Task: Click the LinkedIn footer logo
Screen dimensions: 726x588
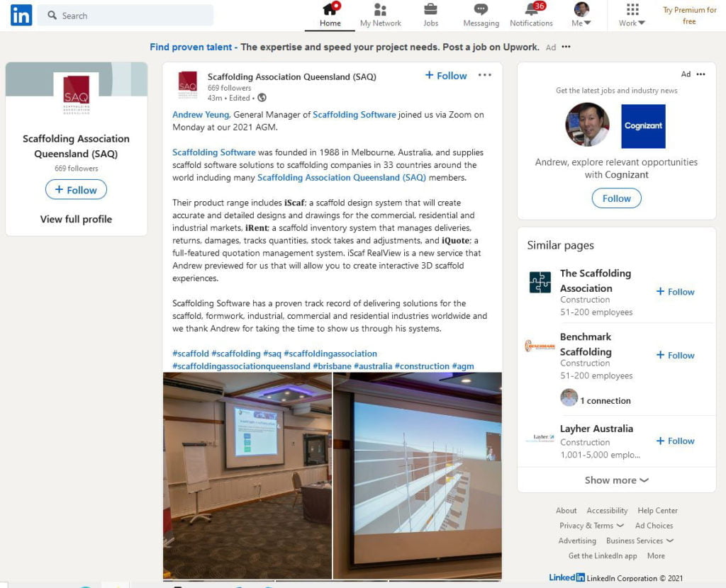Action: 566,577
